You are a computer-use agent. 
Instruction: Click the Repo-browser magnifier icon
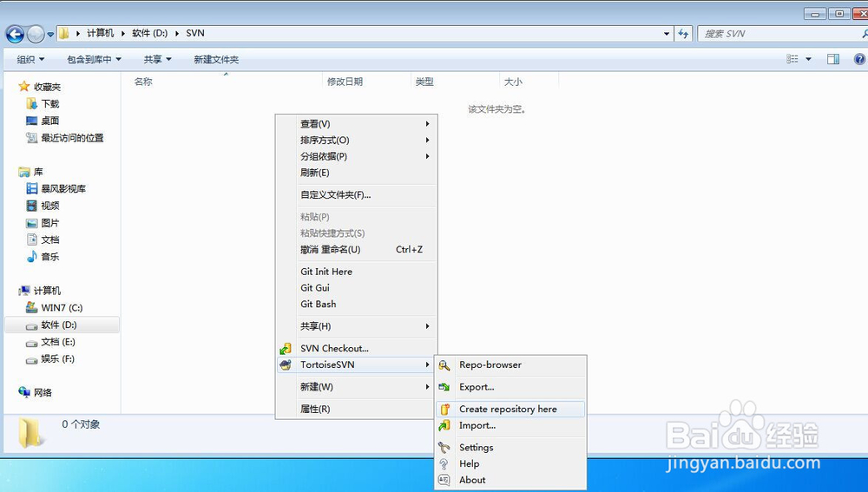[444, 365]
